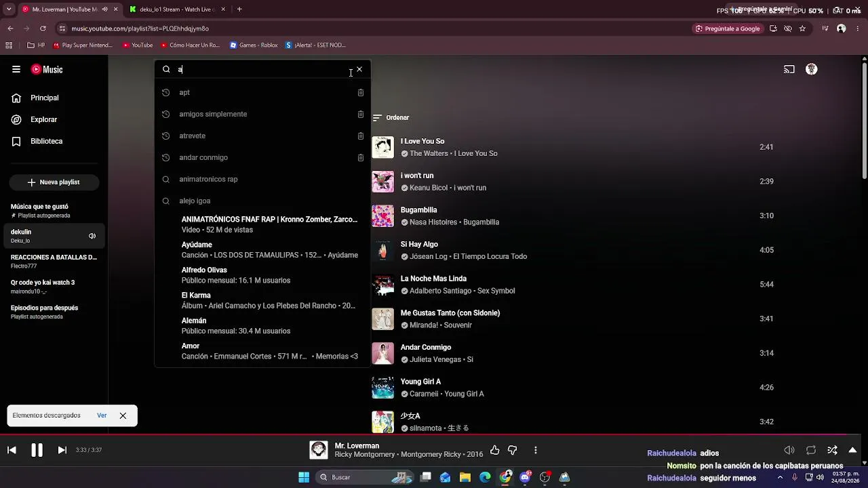Expand the player page with arrow
This screenshot has height=488, width=868.
pyautogui.click(x=852, y=450)
